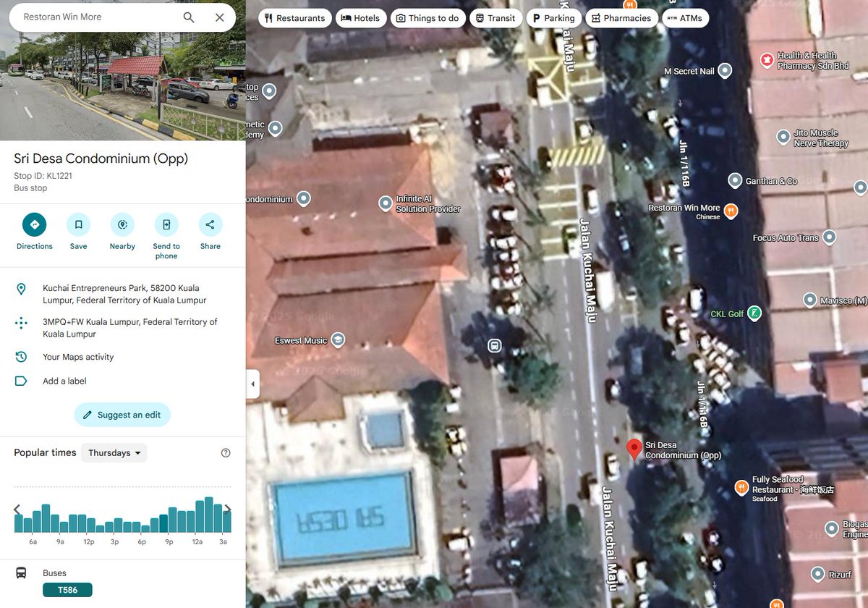Click the Bus stop category text
This screenshot has width=868, height=608.
(x=30, y=188)
